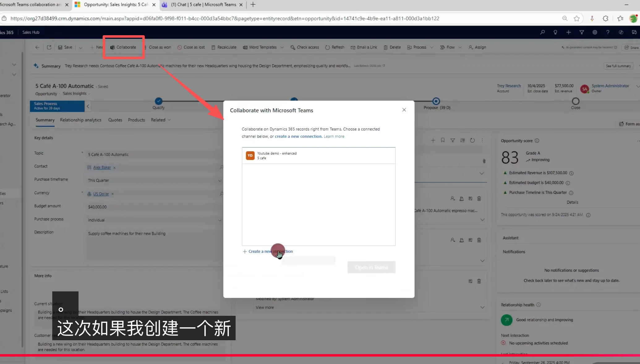
Task: Open the Products tab
Action: coord(136,120)
